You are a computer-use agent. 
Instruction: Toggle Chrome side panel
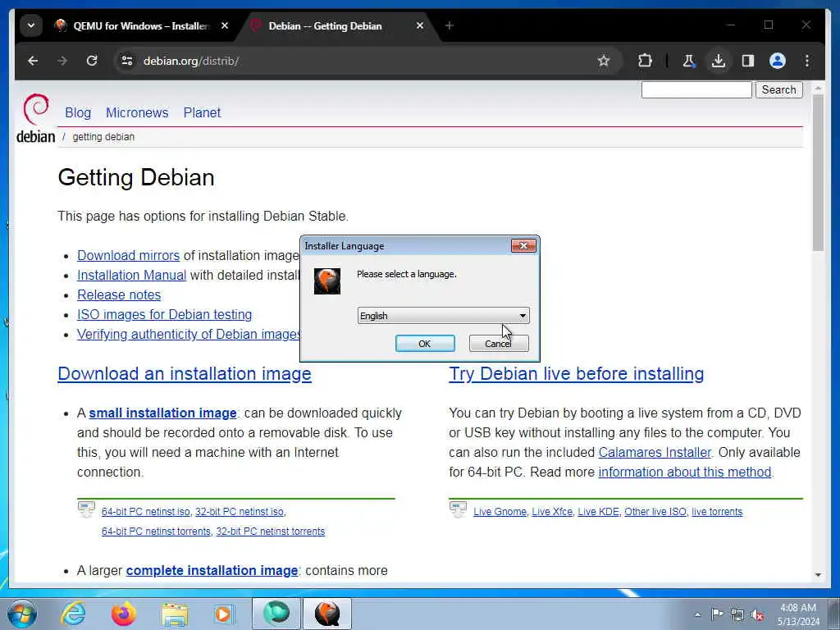coord(748,61)
